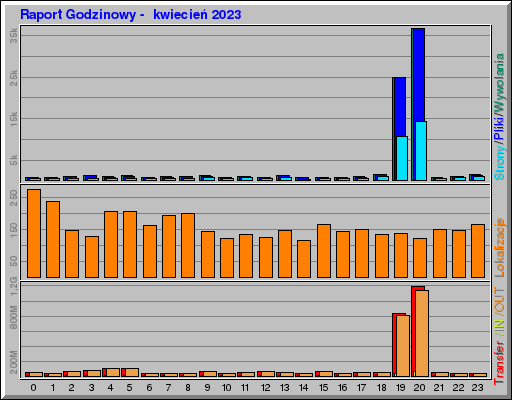Click the orange Lokalizacje bar for hour 0
Viewport: 512px width, 400px height.
point(34,233)
